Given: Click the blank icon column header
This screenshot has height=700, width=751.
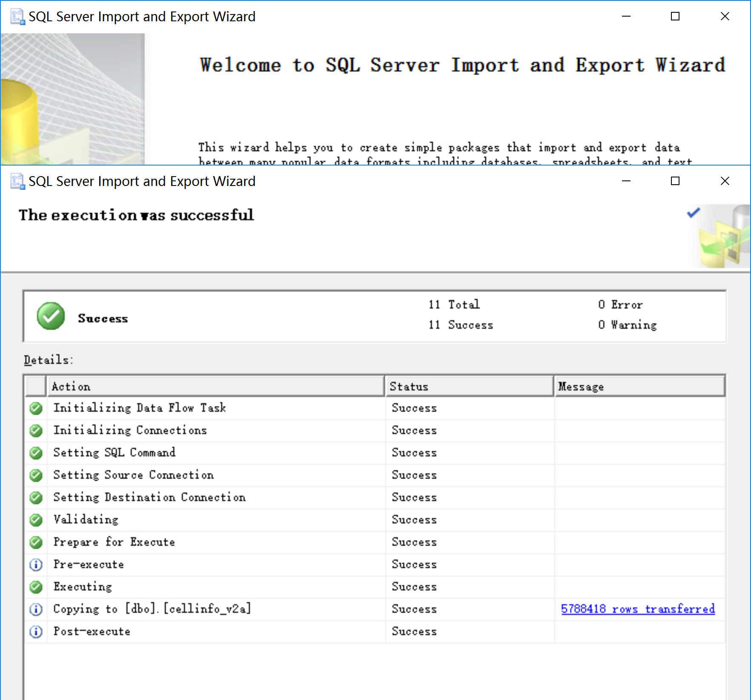Looking at the screenshot, I should coord(36,386).
